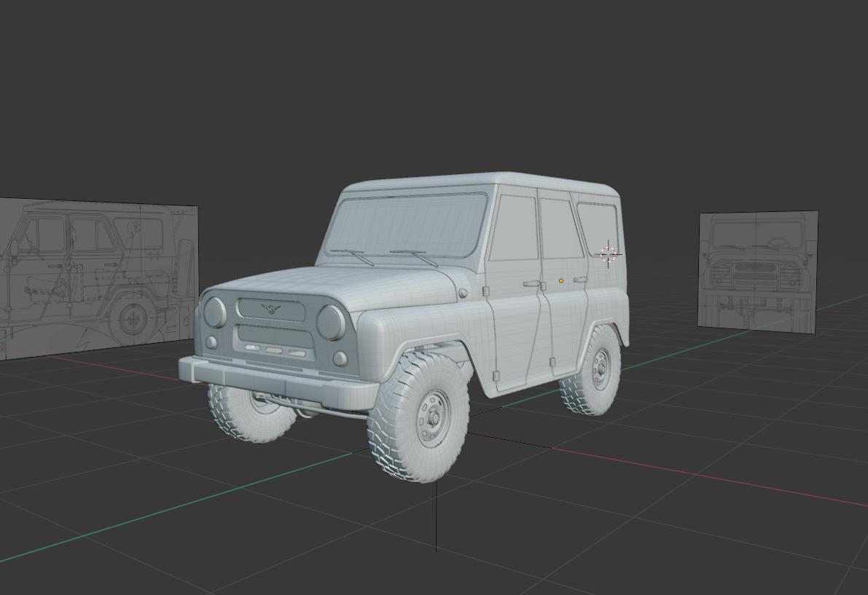Click the front door handle
The height and width of the screenshot is (595, 868).
click(531, 284)
